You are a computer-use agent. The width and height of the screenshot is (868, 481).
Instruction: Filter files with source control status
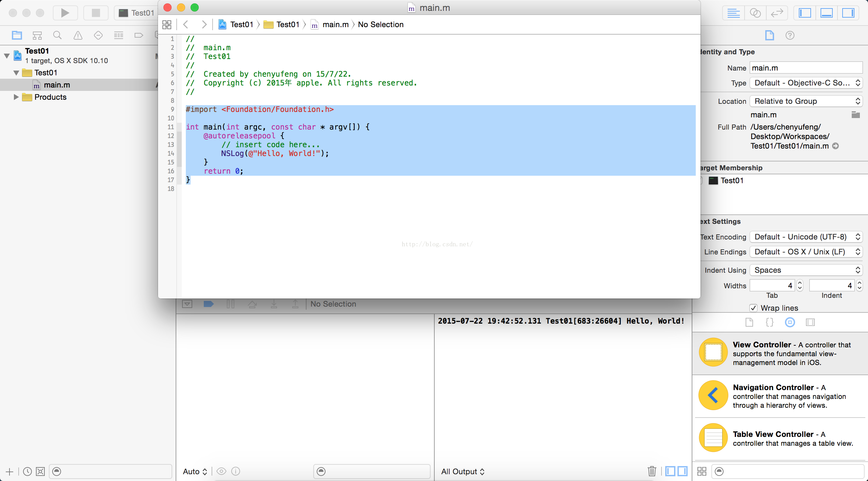(x=40, y=472)
